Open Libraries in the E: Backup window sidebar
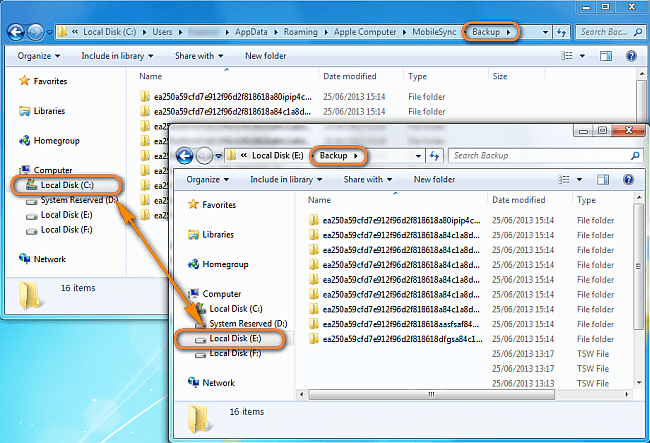Viewport: 650px width, 443px height. [211, 235]
